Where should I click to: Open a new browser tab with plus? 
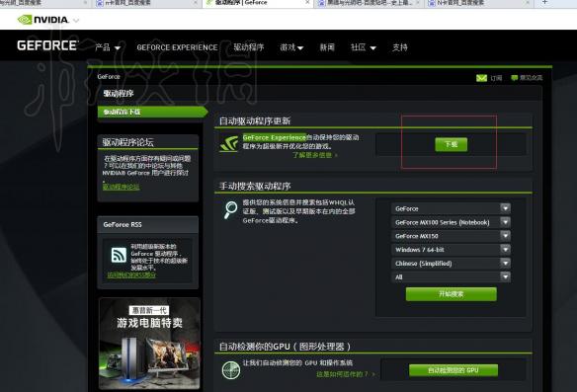(x=545, y=2)
